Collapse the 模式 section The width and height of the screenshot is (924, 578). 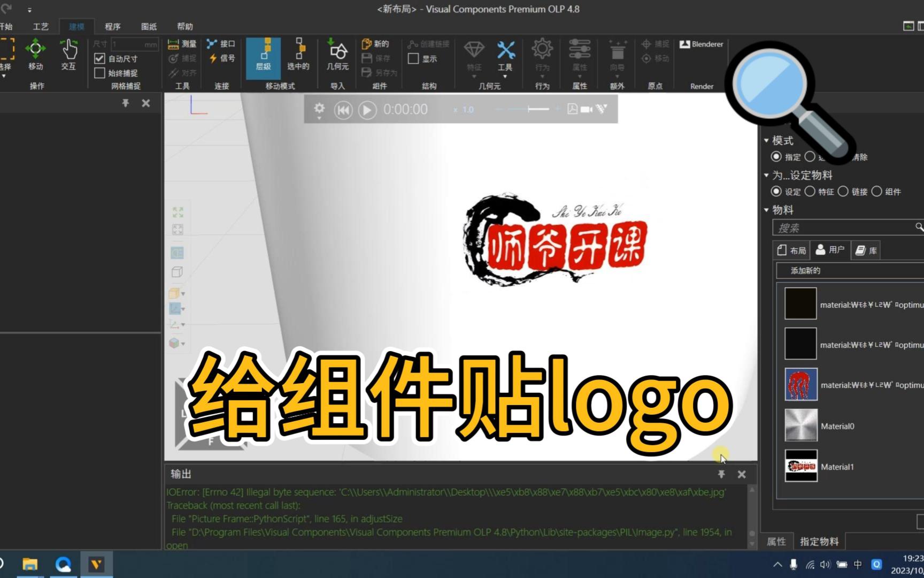coord(766,140)
